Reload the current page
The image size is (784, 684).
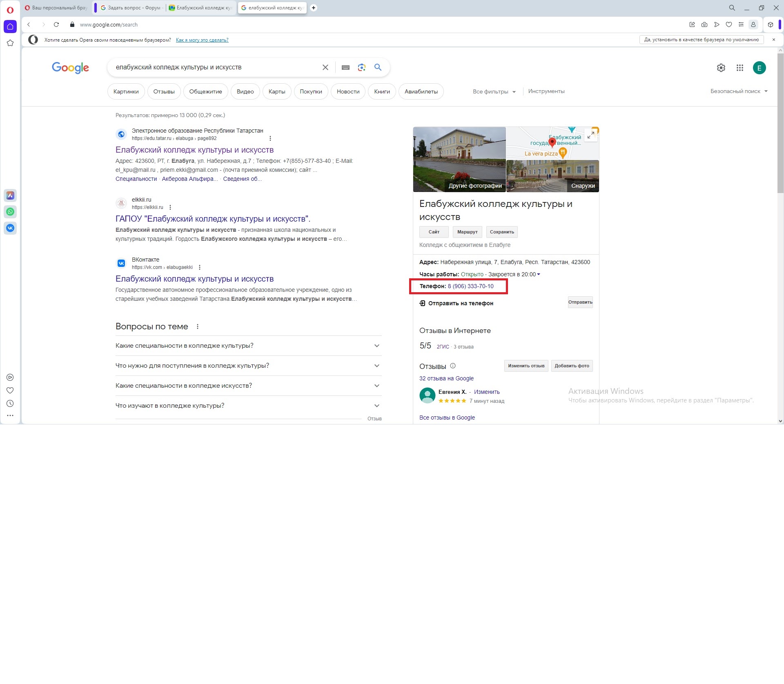[56, 24]
